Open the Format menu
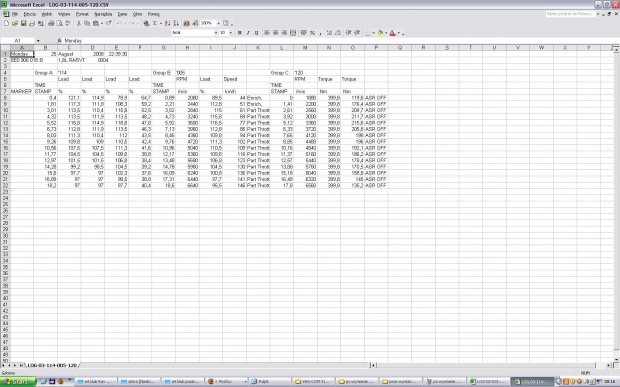This screenshot has width=620, height=387. pyautogui.click(x=82, y=14)
